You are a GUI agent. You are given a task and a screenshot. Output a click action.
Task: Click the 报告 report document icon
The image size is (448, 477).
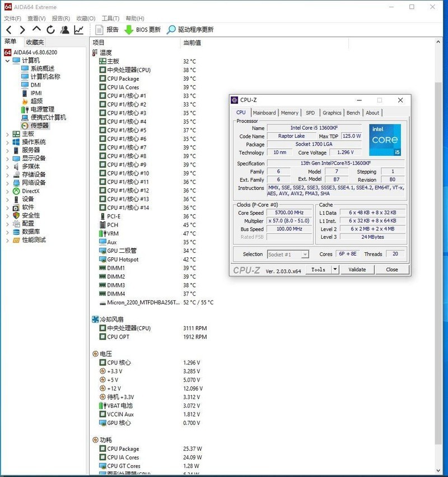click(100, 30)
